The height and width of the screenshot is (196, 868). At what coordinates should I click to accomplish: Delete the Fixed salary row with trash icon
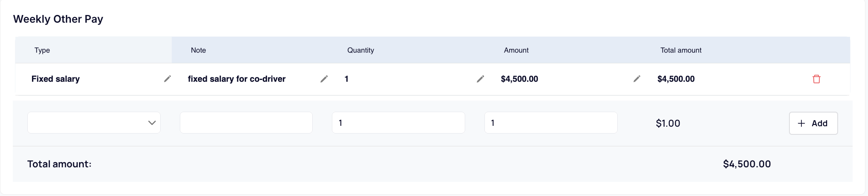[x=816, y=79]
